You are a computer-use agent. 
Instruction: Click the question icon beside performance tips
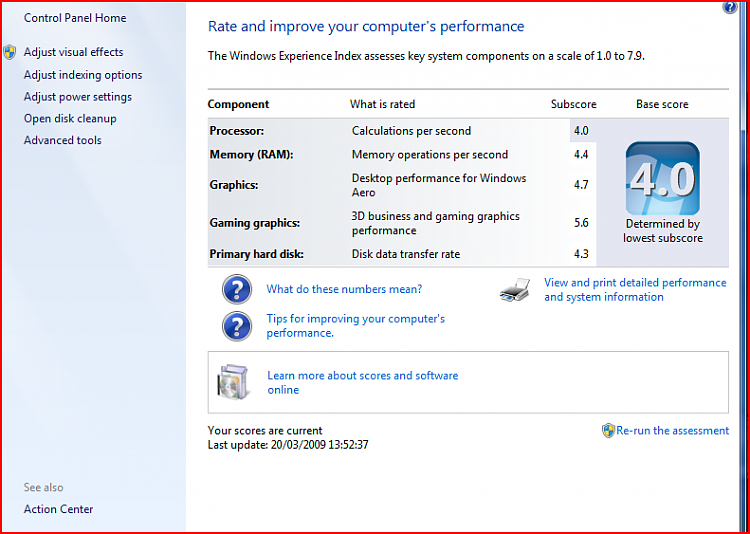click(237, 326)
